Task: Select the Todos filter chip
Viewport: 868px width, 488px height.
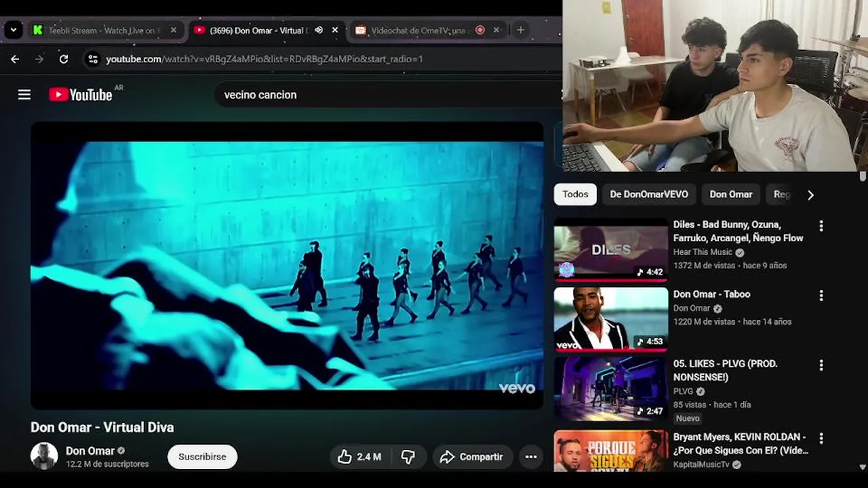Action: click(575, 195)
